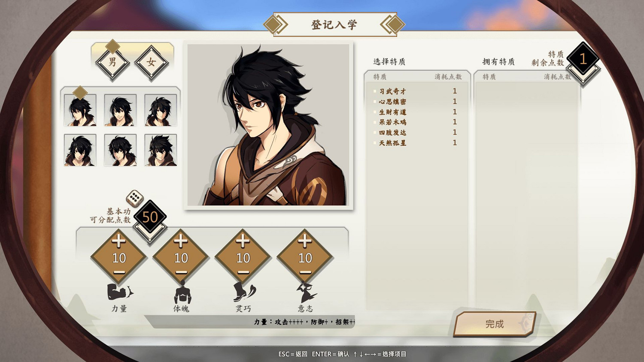Pick the second portrait in top row
The height and width of the screenshot is (362, 644).
pos(120,110)
